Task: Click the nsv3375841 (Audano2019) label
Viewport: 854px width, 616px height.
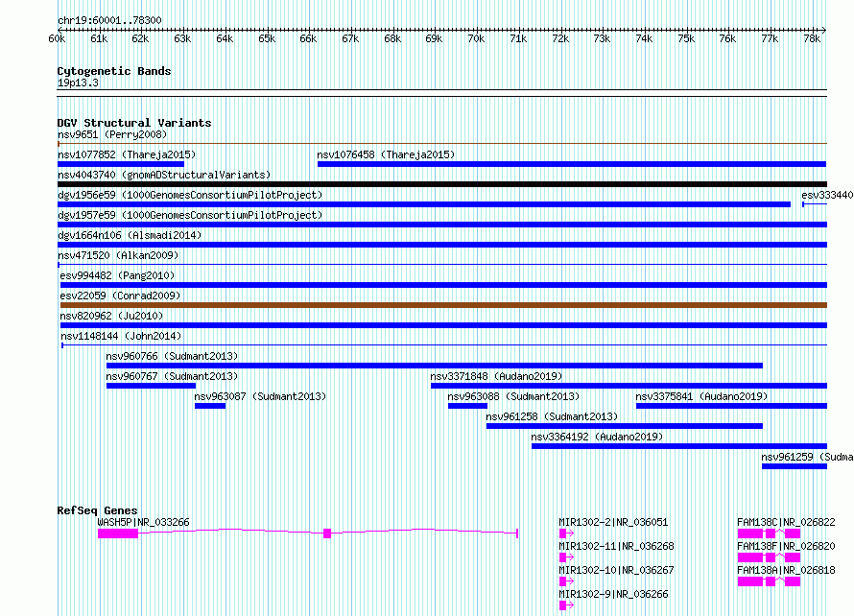Action: pyautogui.click(x=701, y=396)
